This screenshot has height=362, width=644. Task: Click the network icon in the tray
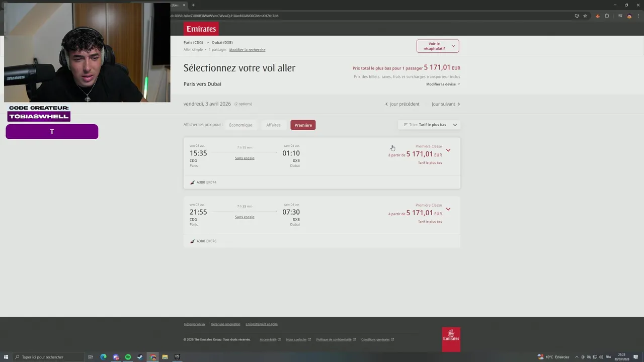point(595,357)
